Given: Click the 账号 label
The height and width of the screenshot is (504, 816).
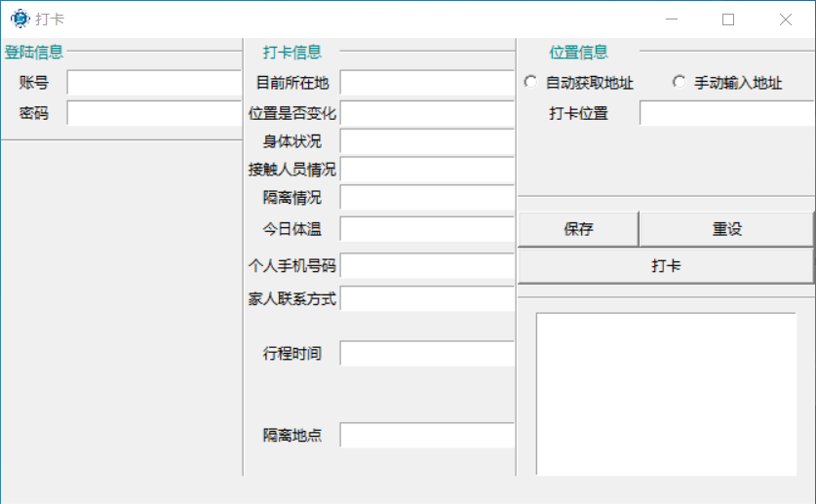Looking at the screenshot, I should pyautogui.click(x=34, y=83).
